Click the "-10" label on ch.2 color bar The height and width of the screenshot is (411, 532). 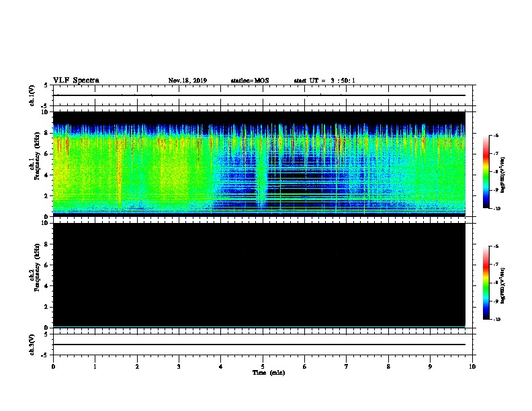click(496, 320)
